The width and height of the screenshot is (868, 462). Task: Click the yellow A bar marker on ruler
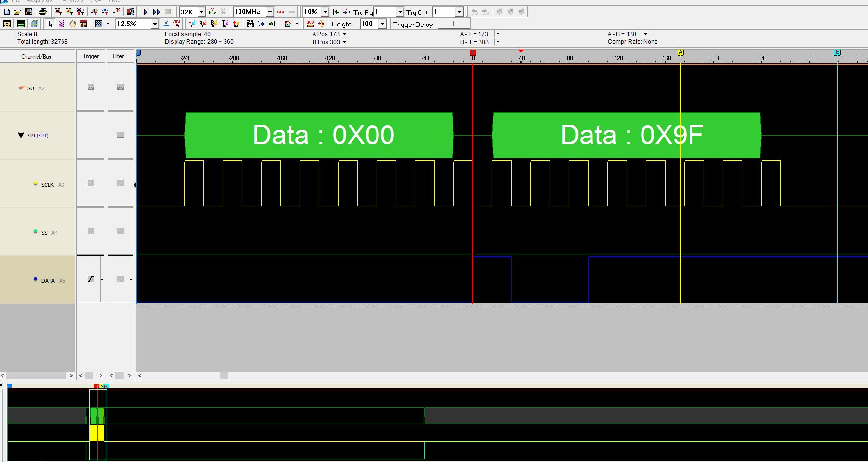click(x=680, y=52)
